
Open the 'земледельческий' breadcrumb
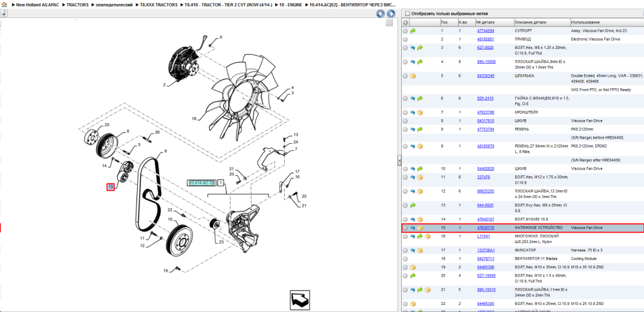(114, 5)
